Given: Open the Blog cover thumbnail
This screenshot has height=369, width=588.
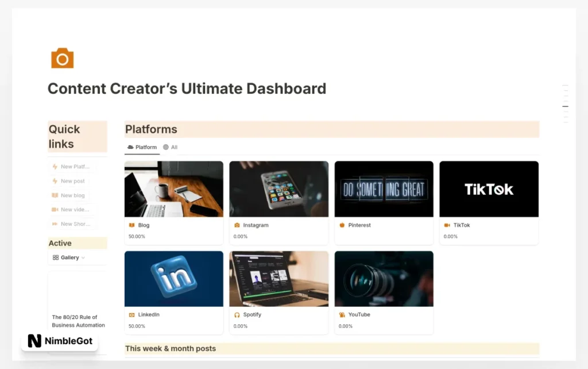Looking at the screenshot, I should [x=173, y=189].
